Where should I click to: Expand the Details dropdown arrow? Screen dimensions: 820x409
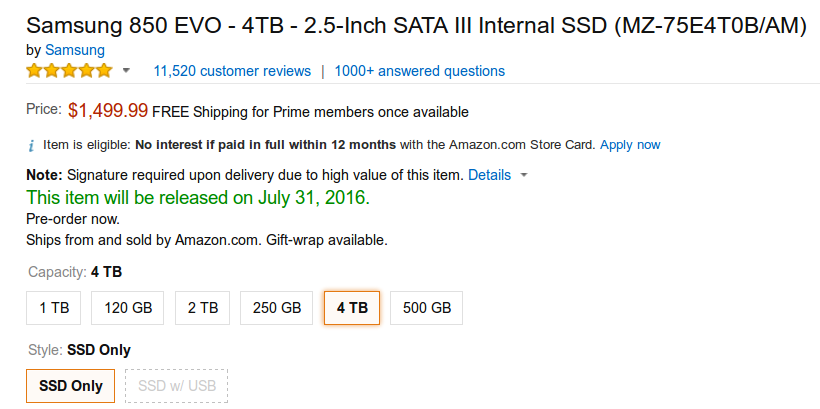pos(524,175)
